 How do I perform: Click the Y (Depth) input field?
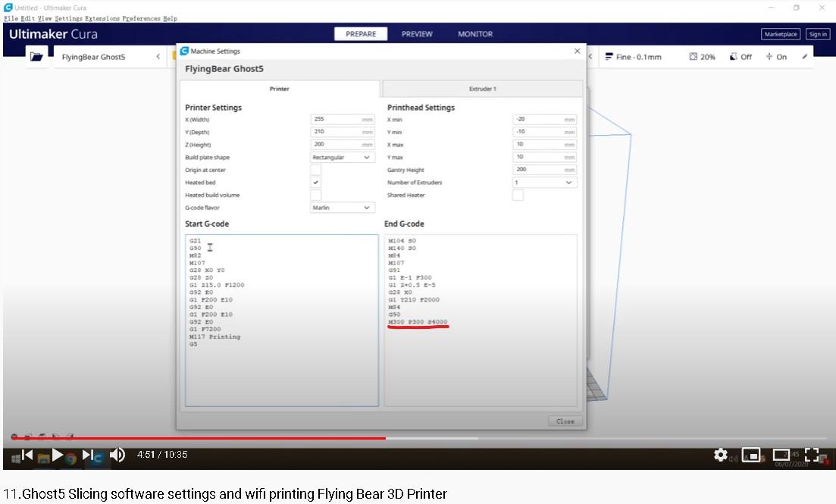pyautogui.click(x=343, y=132)
